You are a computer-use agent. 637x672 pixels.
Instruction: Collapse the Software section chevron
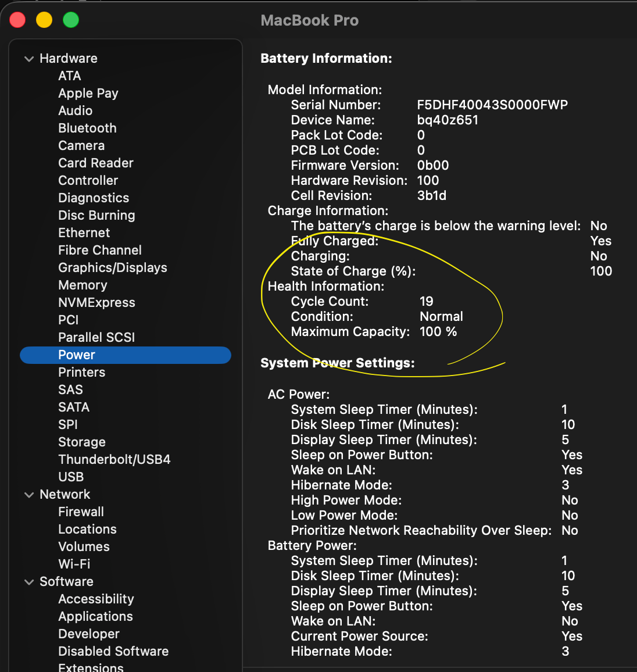point(29,582)
